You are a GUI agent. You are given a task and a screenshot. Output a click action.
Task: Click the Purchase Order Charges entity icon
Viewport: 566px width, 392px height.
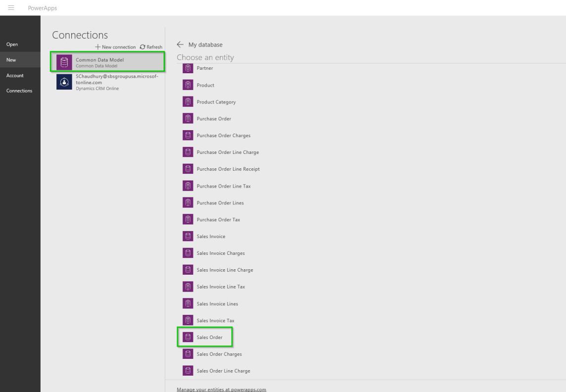(188, 135)
